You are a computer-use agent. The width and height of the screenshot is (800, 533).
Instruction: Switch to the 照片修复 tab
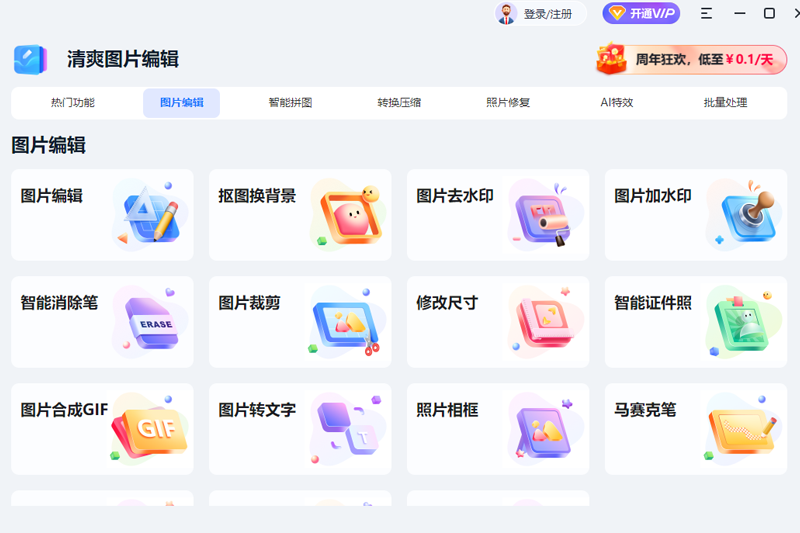click(508, 103)
